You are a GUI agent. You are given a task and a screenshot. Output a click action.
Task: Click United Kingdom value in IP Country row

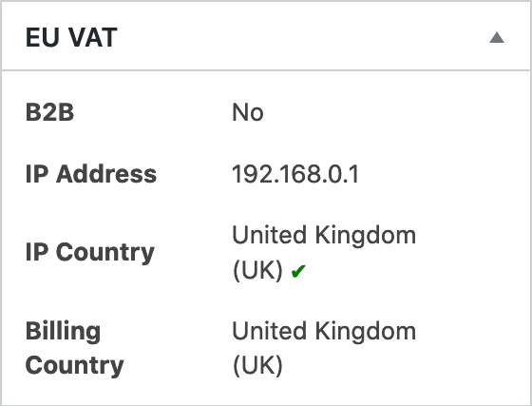pos(324,235)
